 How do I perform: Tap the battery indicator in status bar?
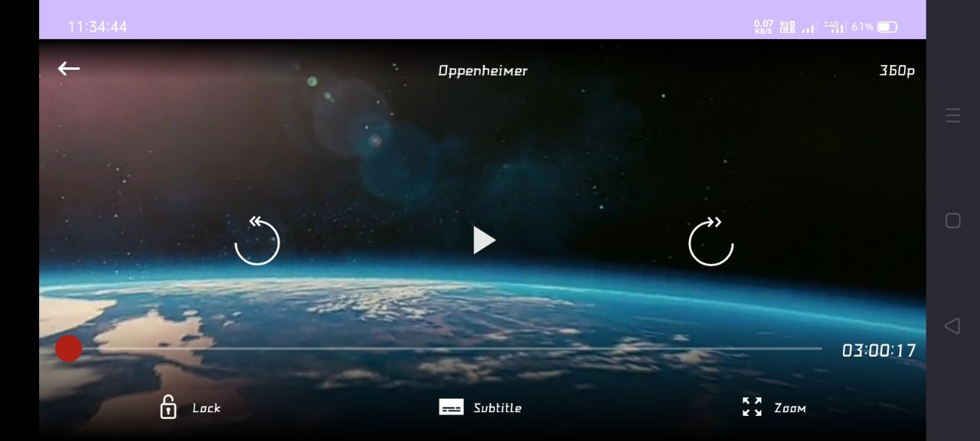tap(887, 27)
